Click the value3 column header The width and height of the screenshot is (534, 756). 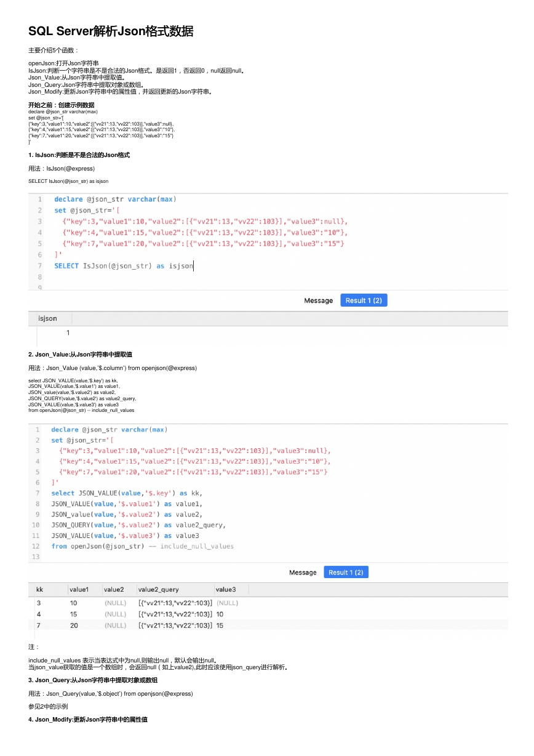[226, 590]
